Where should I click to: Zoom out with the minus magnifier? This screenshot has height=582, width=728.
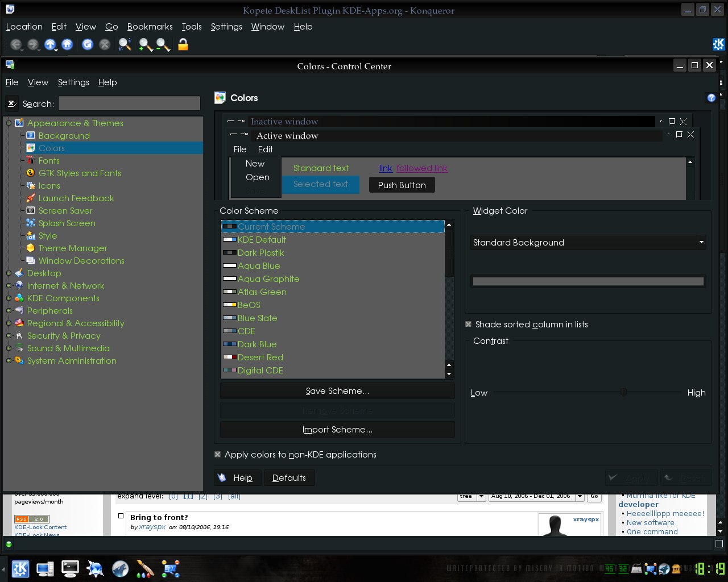[163, 44]
